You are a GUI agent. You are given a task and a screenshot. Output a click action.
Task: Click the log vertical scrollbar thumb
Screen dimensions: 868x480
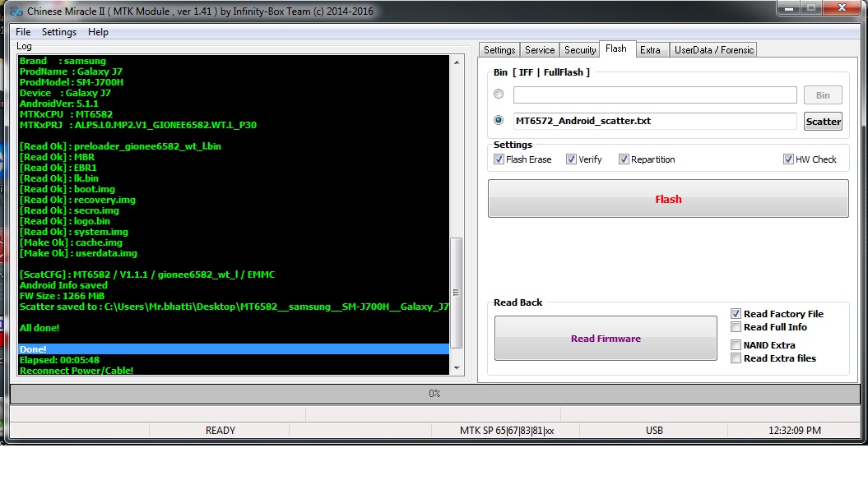456,293
